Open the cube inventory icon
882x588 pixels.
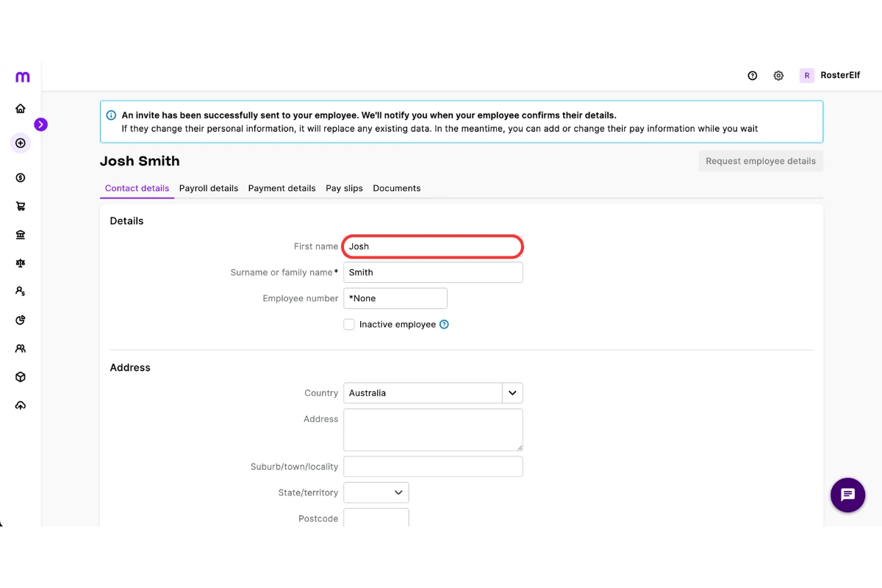coord(21,377)
